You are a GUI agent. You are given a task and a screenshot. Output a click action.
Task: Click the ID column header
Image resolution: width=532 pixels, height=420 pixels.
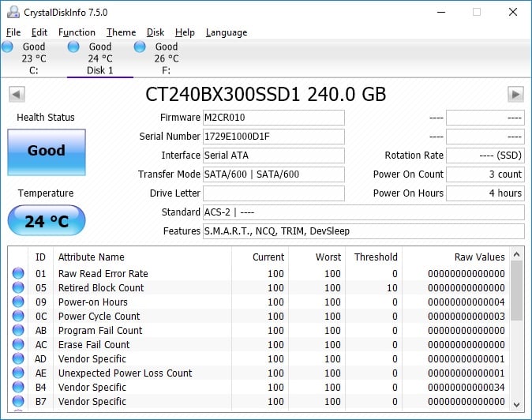click(x=40, y=257)
